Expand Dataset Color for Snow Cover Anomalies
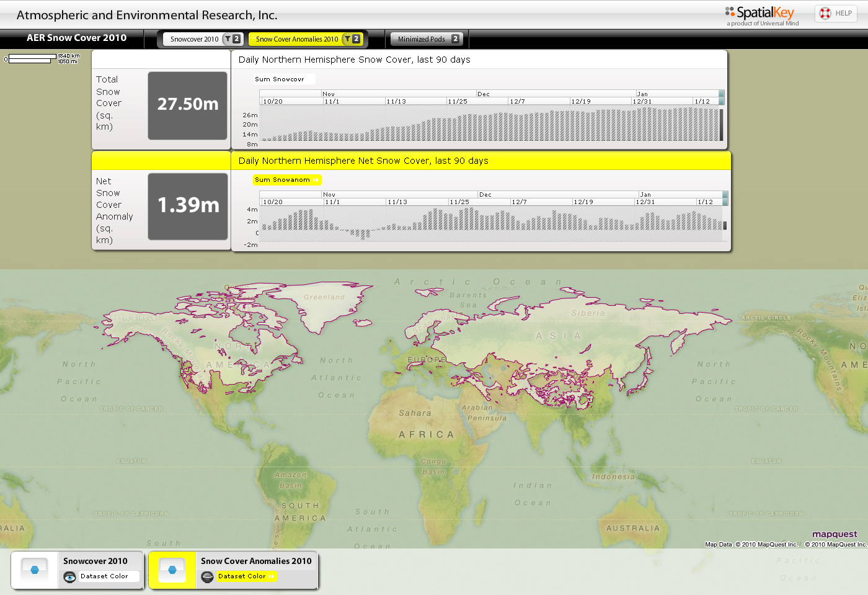The image size is (868, 595). 246,576
